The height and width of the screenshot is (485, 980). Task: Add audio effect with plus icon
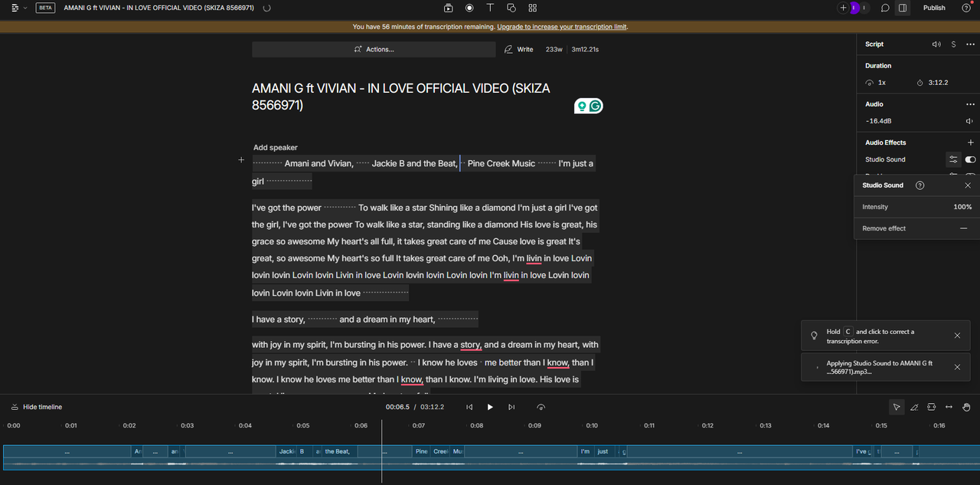tap(970, 143)
